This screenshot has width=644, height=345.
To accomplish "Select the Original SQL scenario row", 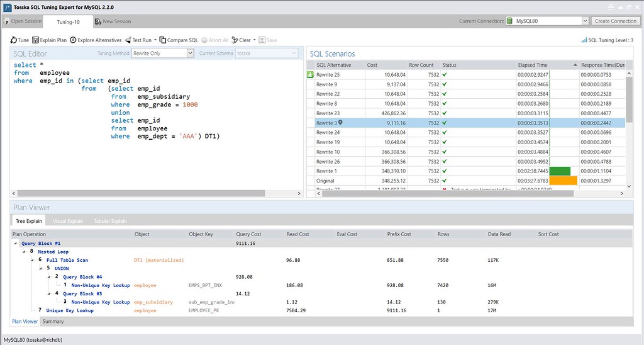I will 466,181.
